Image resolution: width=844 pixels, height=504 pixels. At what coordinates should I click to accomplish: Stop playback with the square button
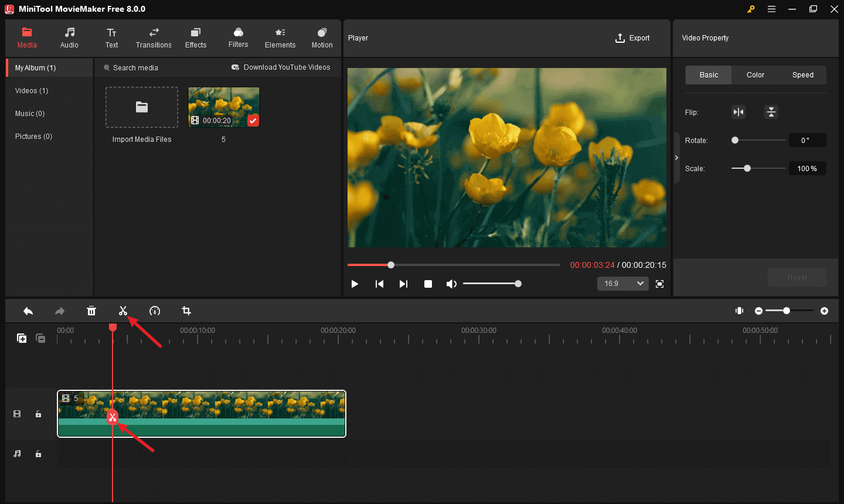(x=428, y=284)
